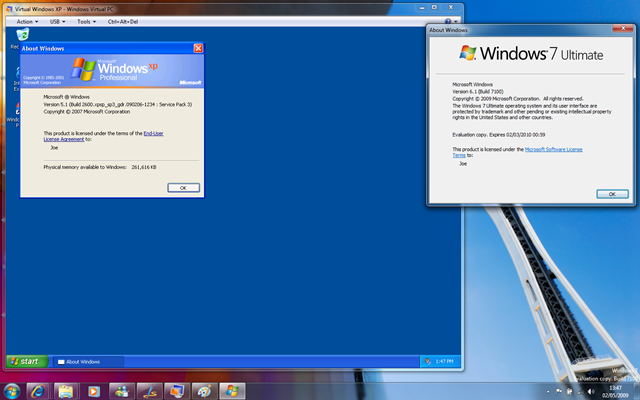Viewport: 640px width, 400px height.
Task: Switch to Windows Virtual PC taskbar icon
Action: click(x=176, y=391)
